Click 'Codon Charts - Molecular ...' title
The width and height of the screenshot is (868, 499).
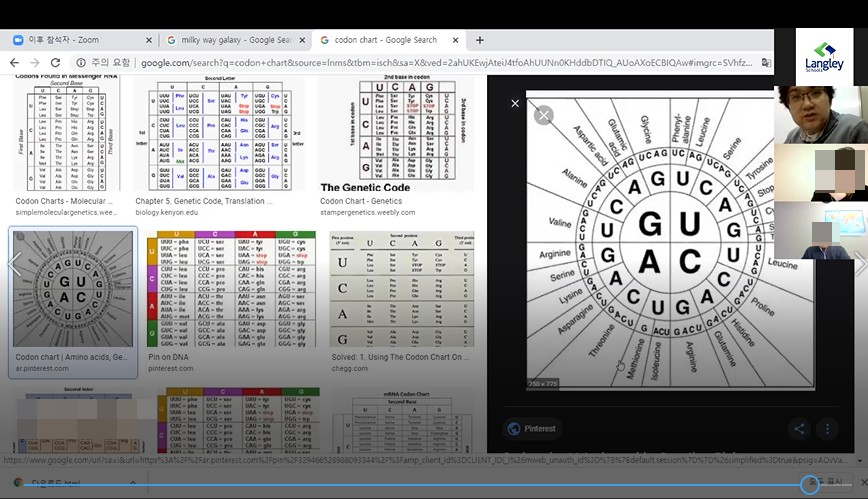tap(64, 201)
